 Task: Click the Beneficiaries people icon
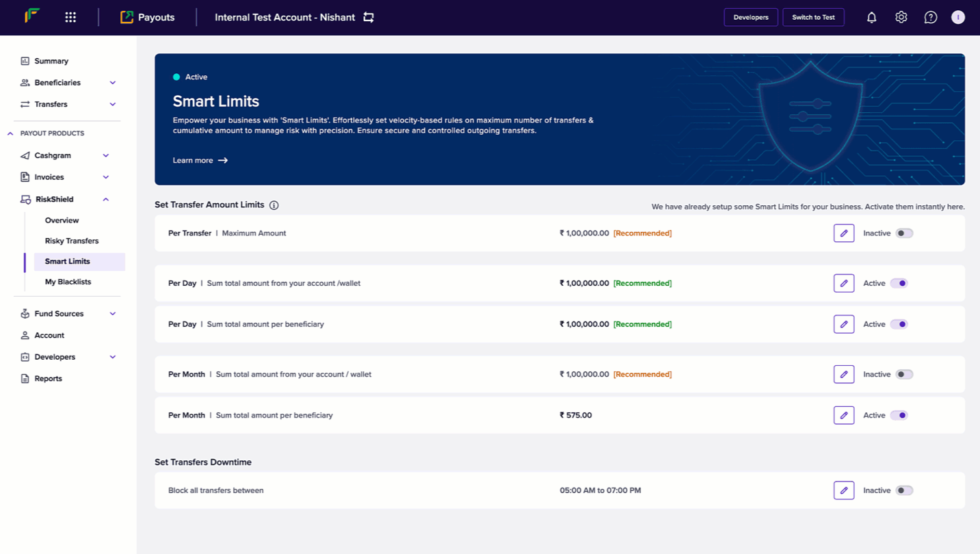point(25,83)
